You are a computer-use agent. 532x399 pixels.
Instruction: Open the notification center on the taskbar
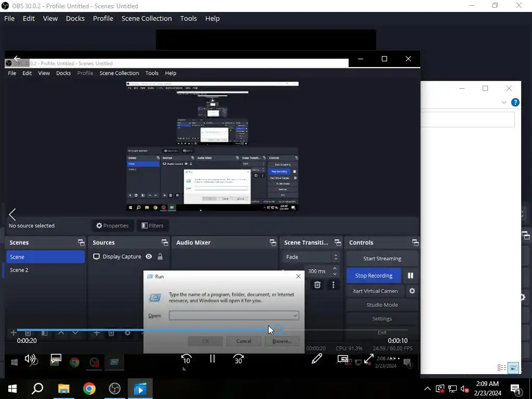(515, 389)
